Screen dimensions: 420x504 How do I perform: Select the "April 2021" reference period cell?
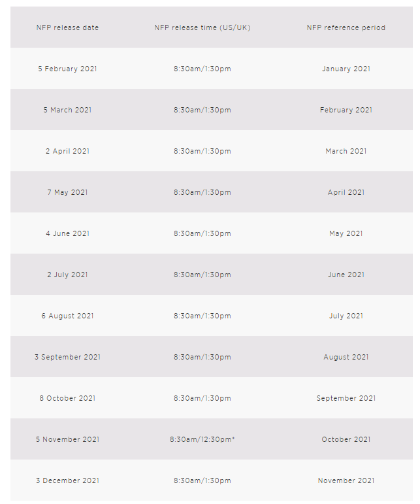tap(346, 192)
